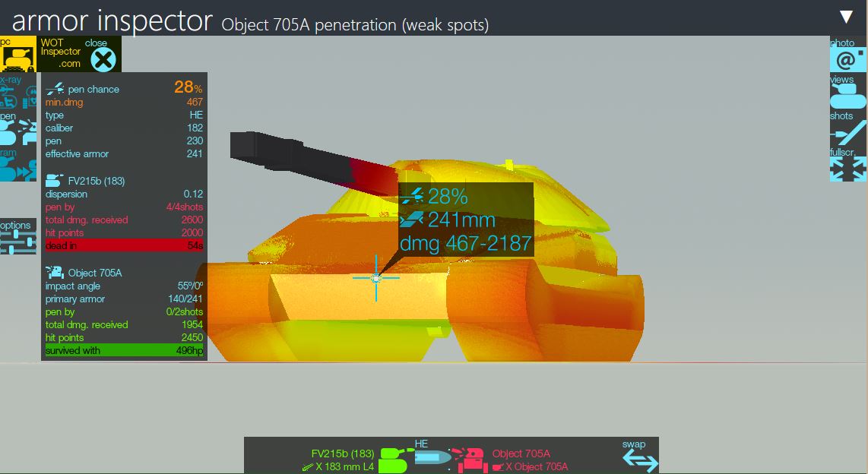The height and width of the screenshot is (474, 868).
Task: Select the pen target tank hit icon
Action: 27,133
